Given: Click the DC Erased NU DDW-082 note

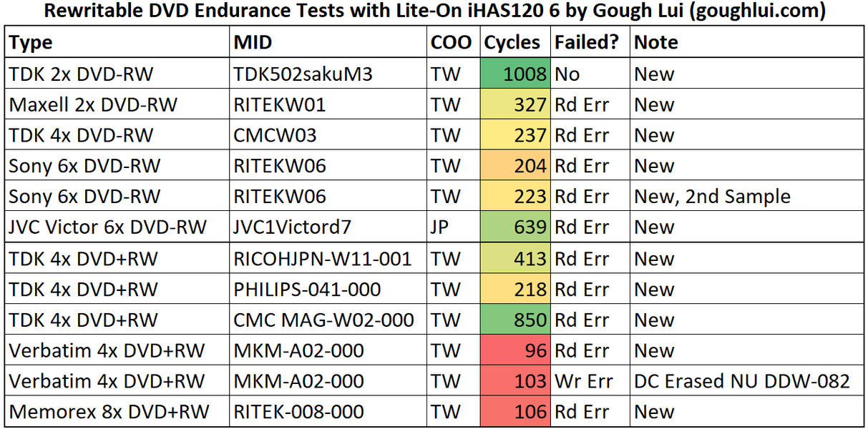Looking at the screenshot, I should (x=742, y=382).
